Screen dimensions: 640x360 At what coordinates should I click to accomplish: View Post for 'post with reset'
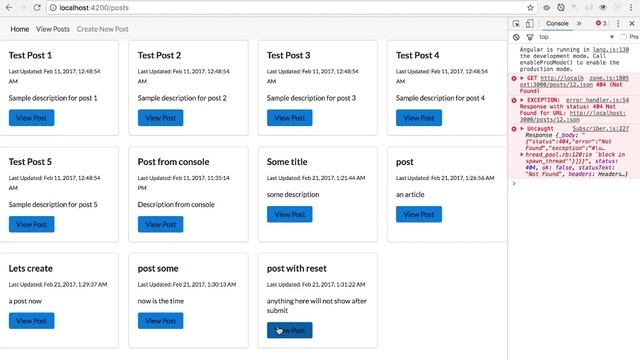coord(289,331)
